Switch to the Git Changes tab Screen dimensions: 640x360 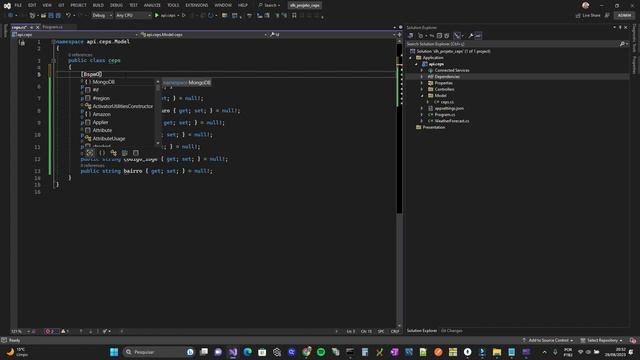[x=451, y=331]
